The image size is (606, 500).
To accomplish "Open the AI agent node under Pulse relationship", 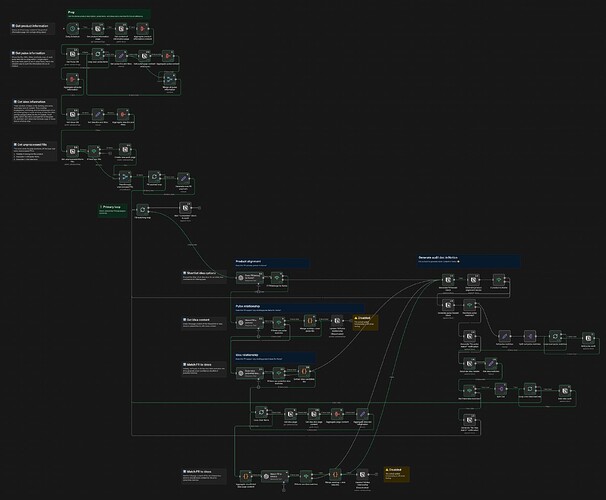I will (x=250, y=322).
